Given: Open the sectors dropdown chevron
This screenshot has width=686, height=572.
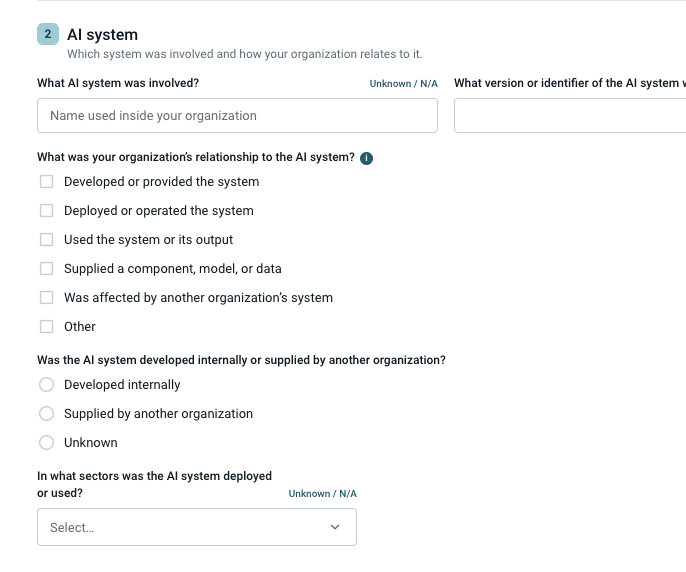Looking at the screenshot, I should coord(335,527).
